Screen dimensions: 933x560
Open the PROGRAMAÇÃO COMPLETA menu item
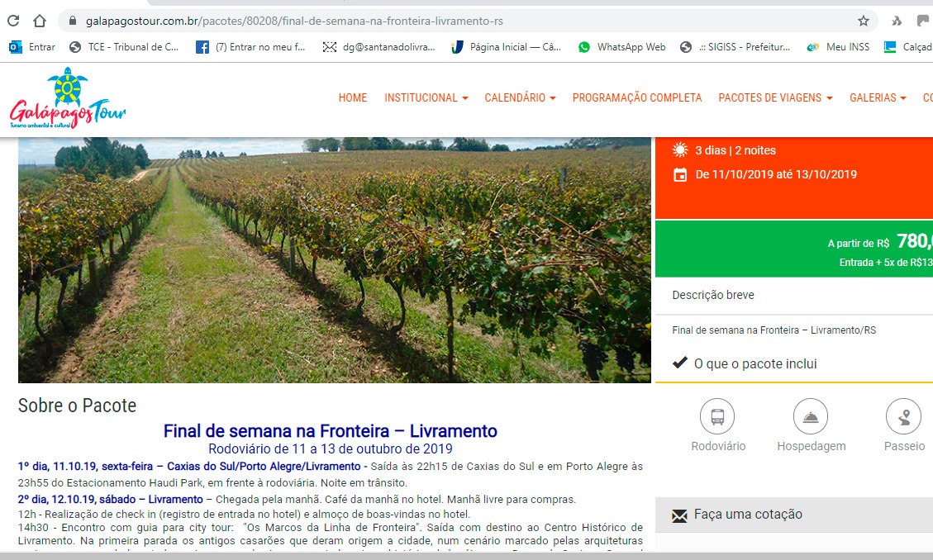coord(637,97)
